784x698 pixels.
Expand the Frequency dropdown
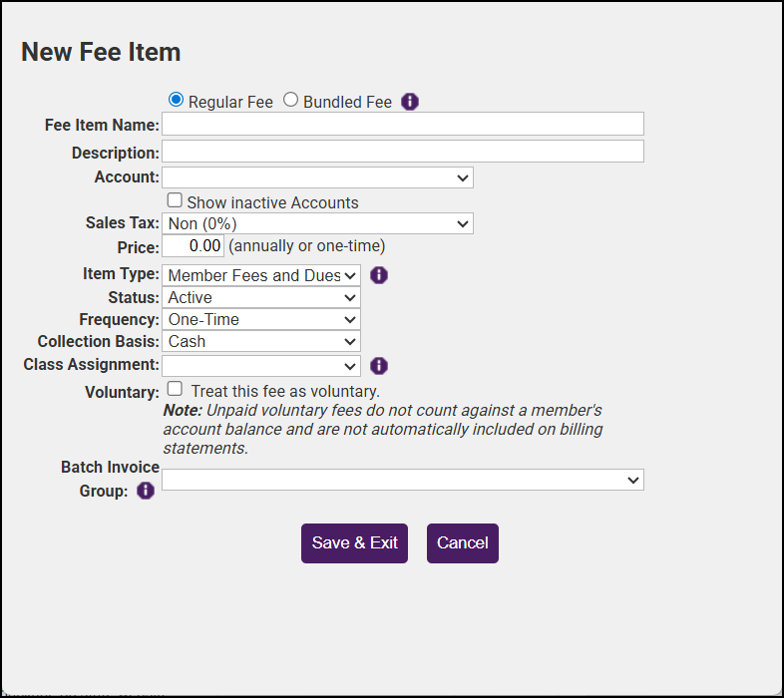261,319
